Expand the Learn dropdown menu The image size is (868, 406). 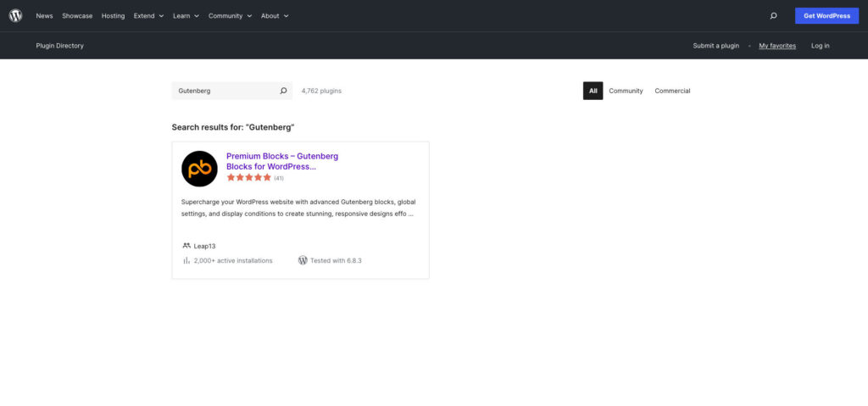coord(186,15)
